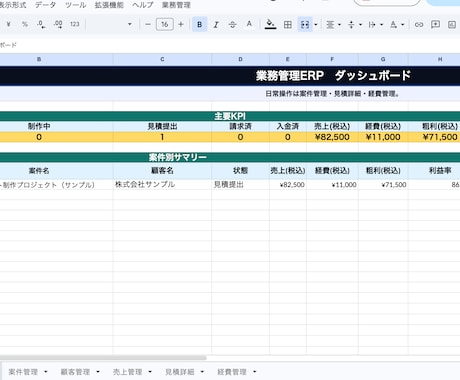Screen dimensions: 460x380
Task: Click the font size field showing 16
Action: 165,24
